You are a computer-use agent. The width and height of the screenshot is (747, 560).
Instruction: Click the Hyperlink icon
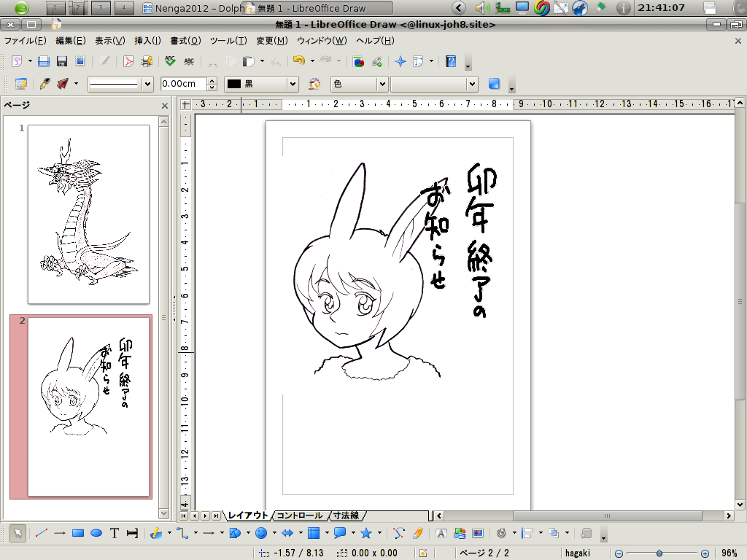click(x=377, y=61)
